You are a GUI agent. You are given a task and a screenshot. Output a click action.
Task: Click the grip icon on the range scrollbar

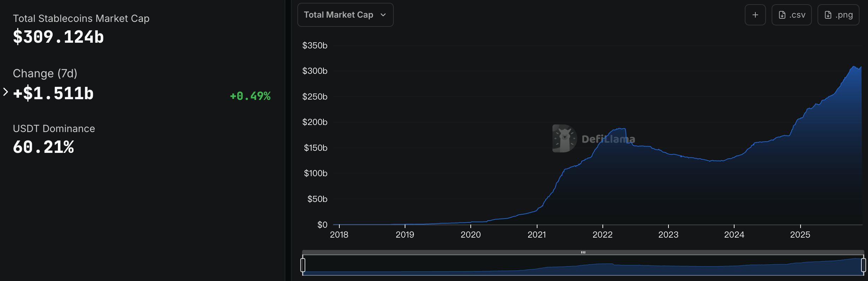point(583,252)
